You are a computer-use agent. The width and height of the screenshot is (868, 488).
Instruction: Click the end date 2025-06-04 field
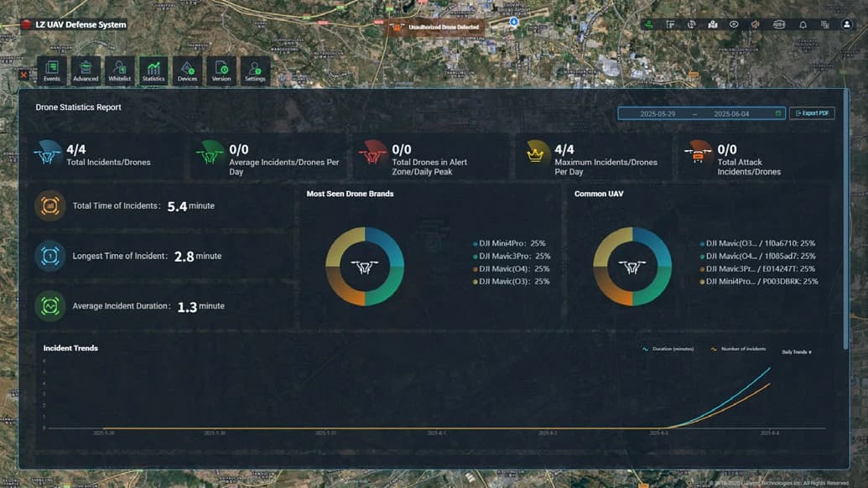(731, 113)
